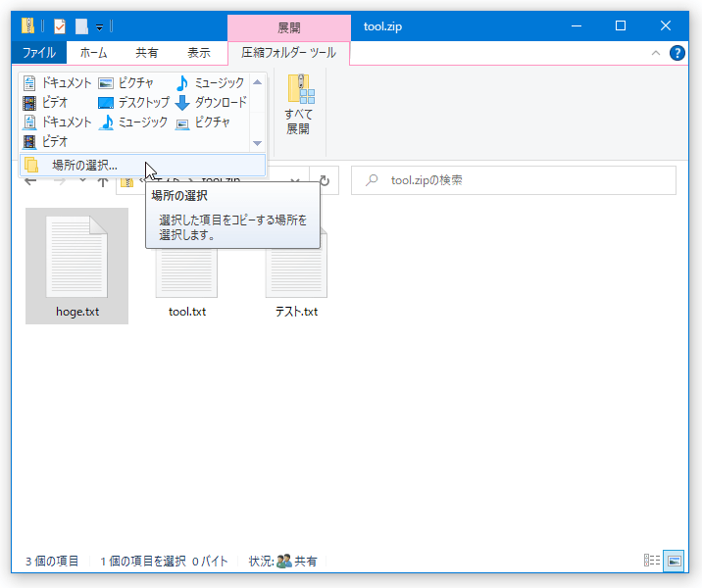Select ビデオ in the bottom gallery row
This screenshot has height=588, width=702.
[x=45, y=142]
